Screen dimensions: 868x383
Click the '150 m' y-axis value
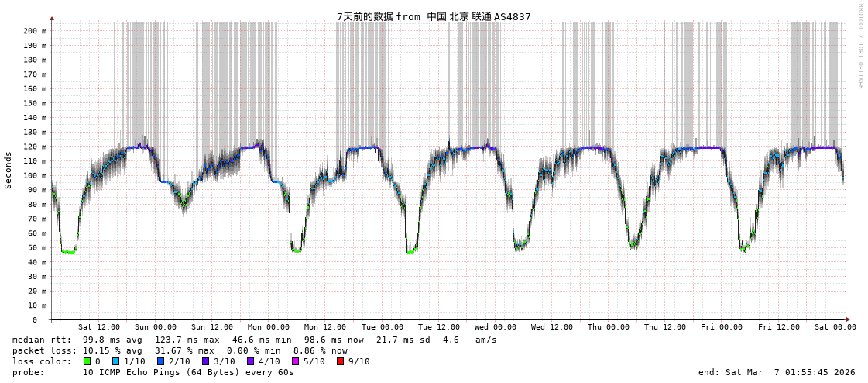pyautogui.click(x=35, y=103)
